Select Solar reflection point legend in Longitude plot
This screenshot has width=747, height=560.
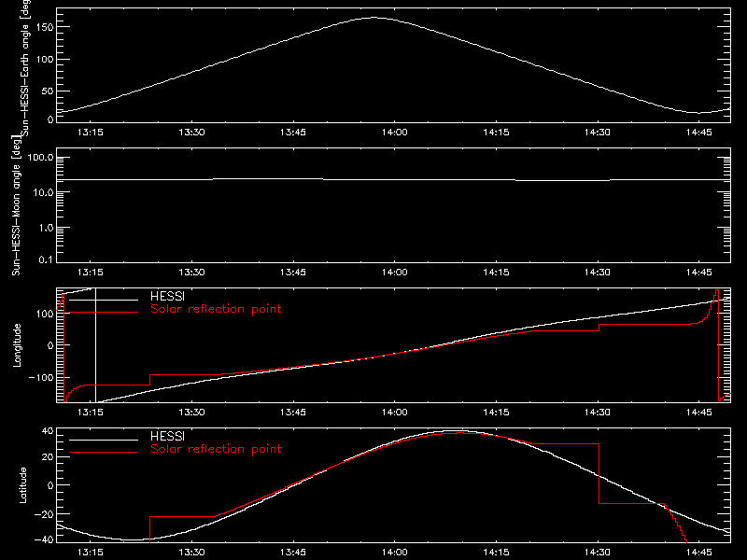pos(216,309)
